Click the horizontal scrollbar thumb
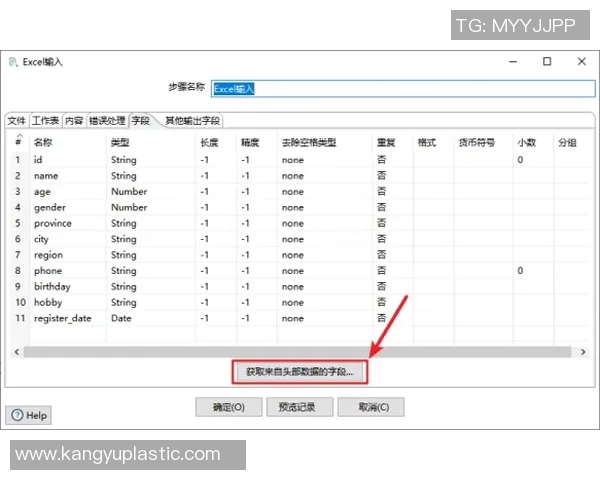The height and width of the screenshot is (480, 600). click(297, 352)
